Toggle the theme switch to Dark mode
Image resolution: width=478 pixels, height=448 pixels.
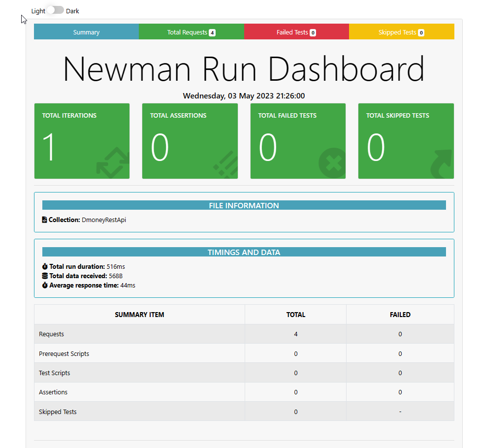(55, 9)
